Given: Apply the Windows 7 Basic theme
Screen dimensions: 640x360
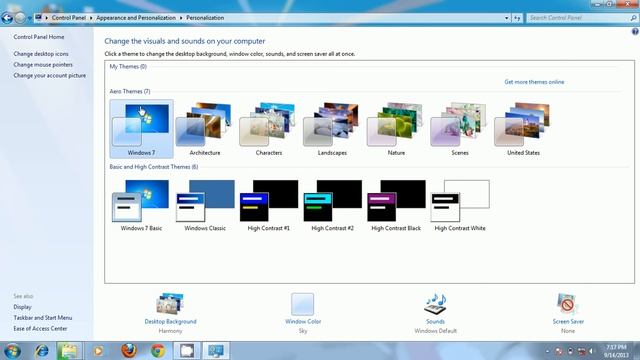Looking at the screenshot, I should pyautogui.click(x=141, y=205).
